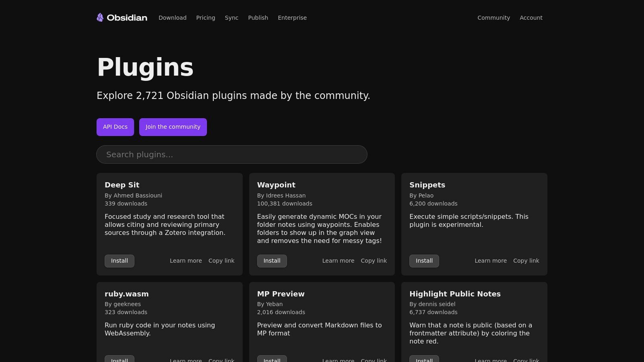Screen dimensions: 644x362
Task: Click the Join the community button
Action: click(173, 127)
